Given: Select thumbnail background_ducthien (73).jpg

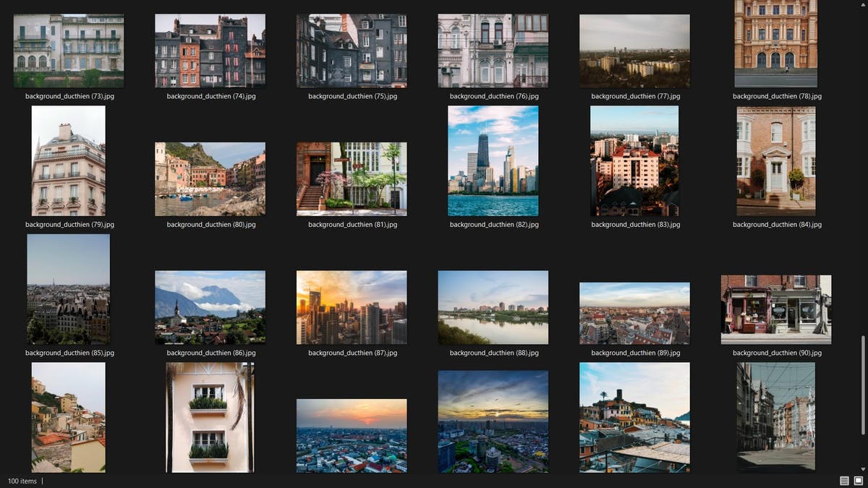Looking at the screenshot, I should point(69,51).
